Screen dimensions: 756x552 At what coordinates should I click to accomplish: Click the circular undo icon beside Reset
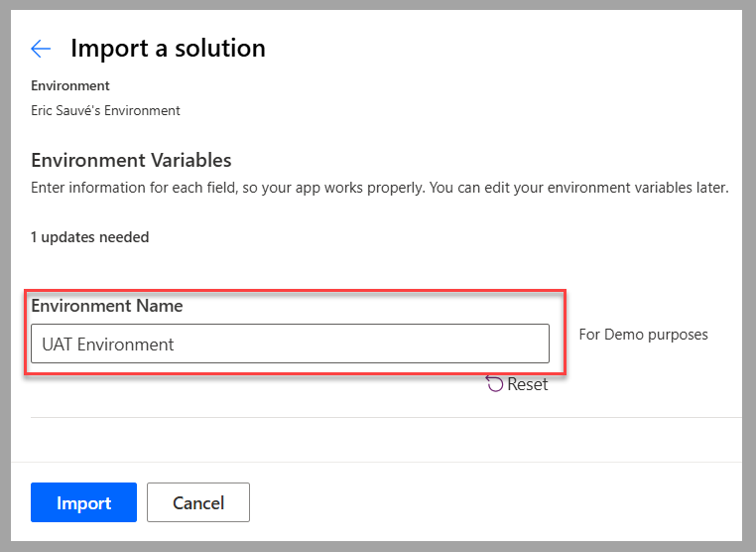(494, 383)
